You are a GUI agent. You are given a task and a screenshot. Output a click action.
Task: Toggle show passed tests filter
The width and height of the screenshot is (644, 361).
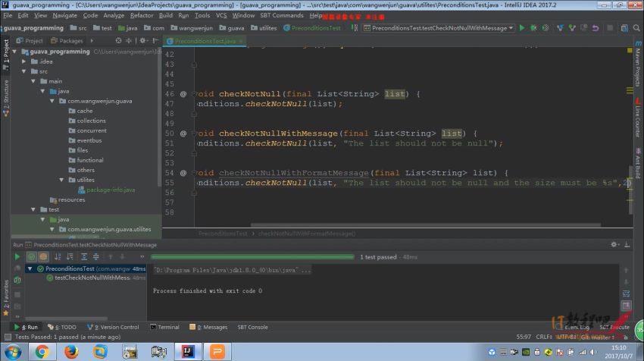pos(31,256)
